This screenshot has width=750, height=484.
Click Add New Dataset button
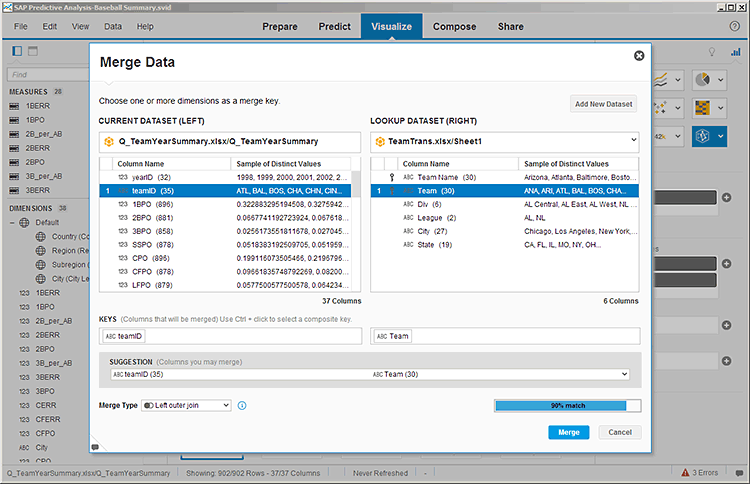603,104
